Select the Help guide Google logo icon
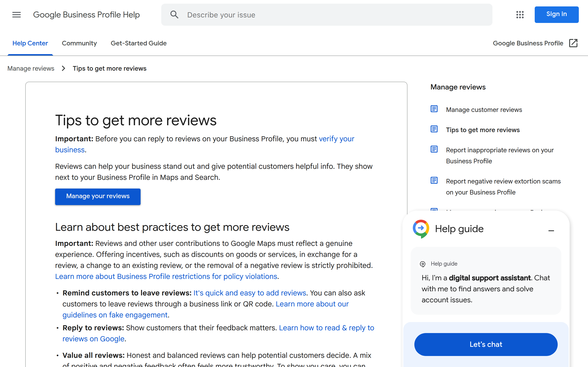The image size is (588, 367). [421, 228]
